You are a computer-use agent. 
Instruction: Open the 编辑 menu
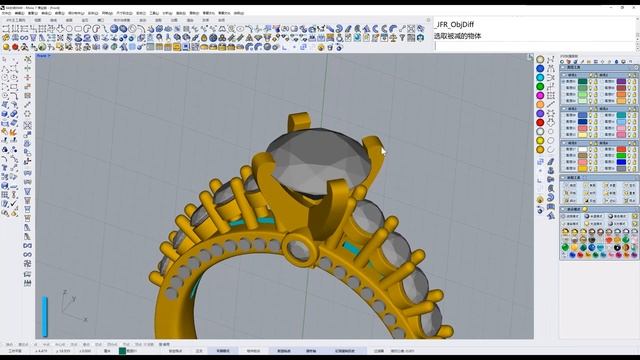(x=20, y=13)
